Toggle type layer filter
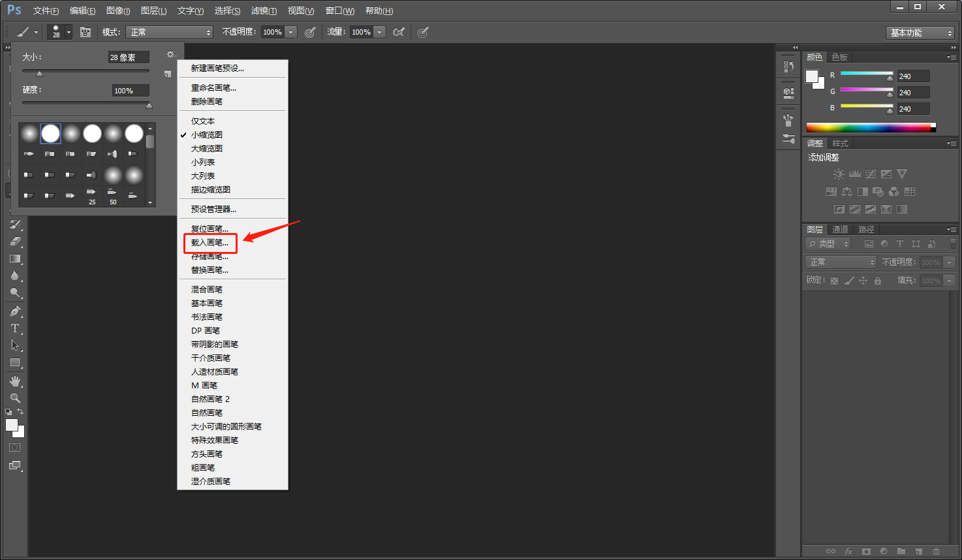The height and width of the screenshot is (560, 962). coord(900,244)
